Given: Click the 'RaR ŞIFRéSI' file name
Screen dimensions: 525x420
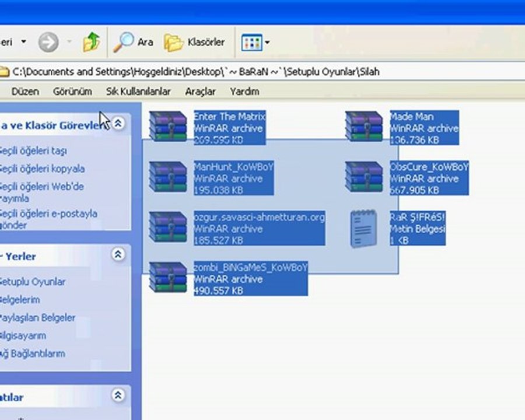Looking at the screenshot, I should (x=418, y=217).
